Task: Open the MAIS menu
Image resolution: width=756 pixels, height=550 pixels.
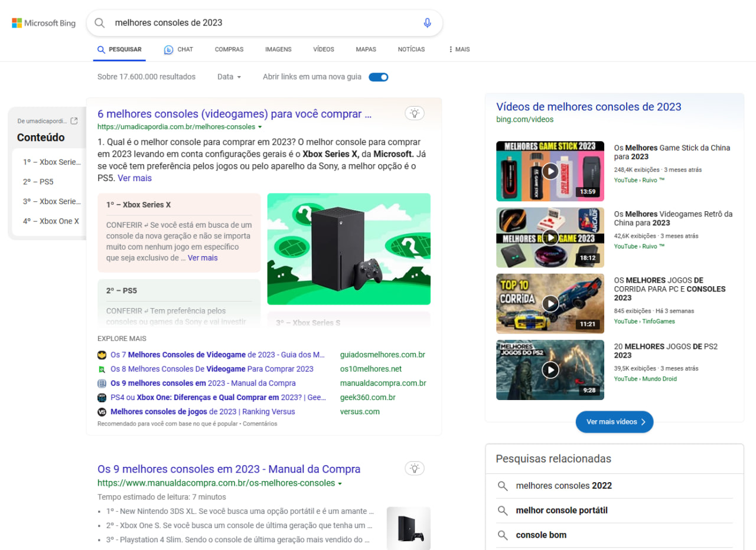Action: click(x=458, y=50)
